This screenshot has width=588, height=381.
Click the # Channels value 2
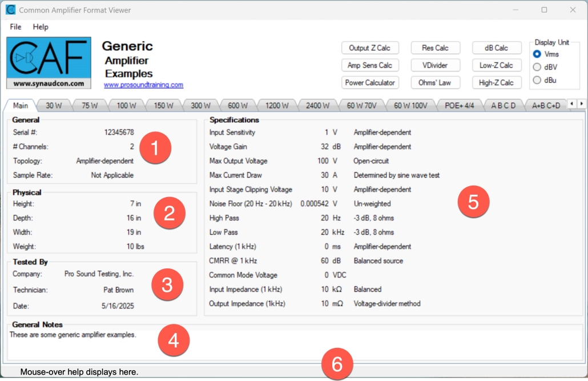[x=132, y=147]
